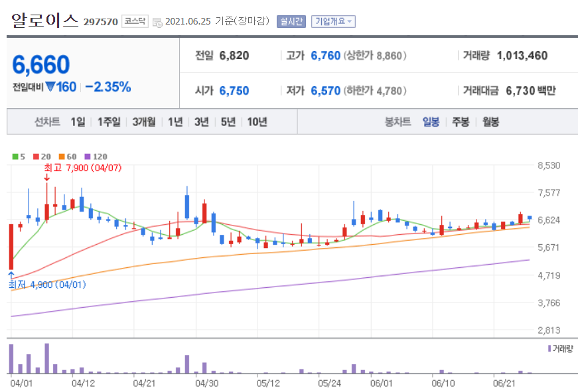Switch to 주봉 weekly candle chart
Screen dimensions: 578x392
coord(461,121)
